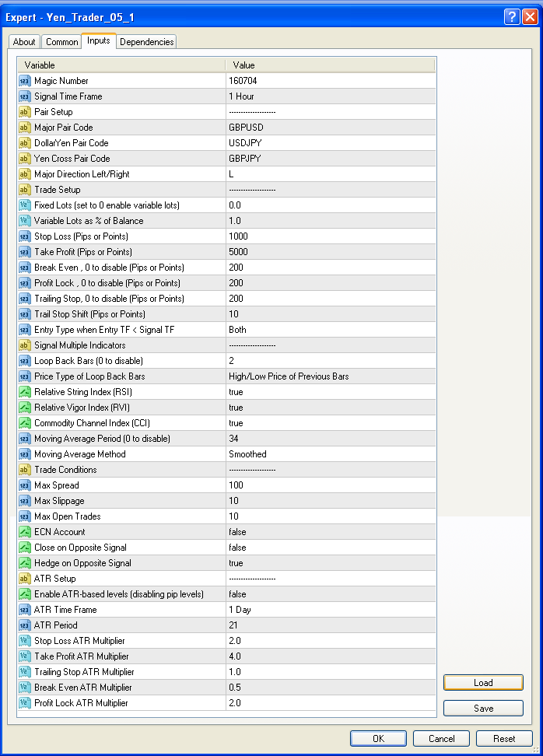
Task: Click the icon beside Stop Loss ATR Multiplier
Action: click(24, 641)
